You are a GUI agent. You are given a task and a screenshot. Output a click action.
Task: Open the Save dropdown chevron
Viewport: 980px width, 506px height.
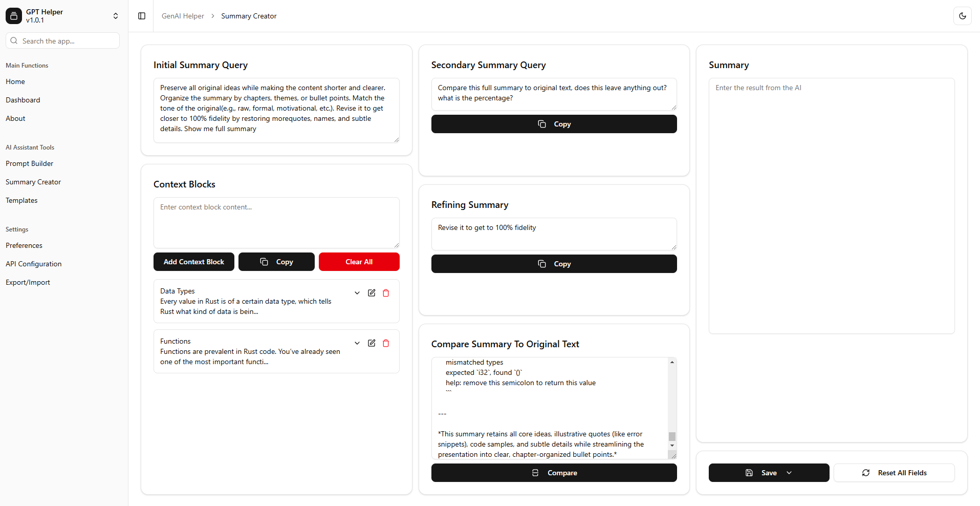[789, 473]
